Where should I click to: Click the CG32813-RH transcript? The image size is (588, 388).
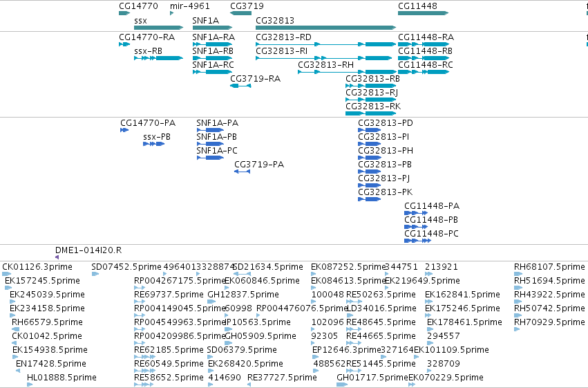348,72
